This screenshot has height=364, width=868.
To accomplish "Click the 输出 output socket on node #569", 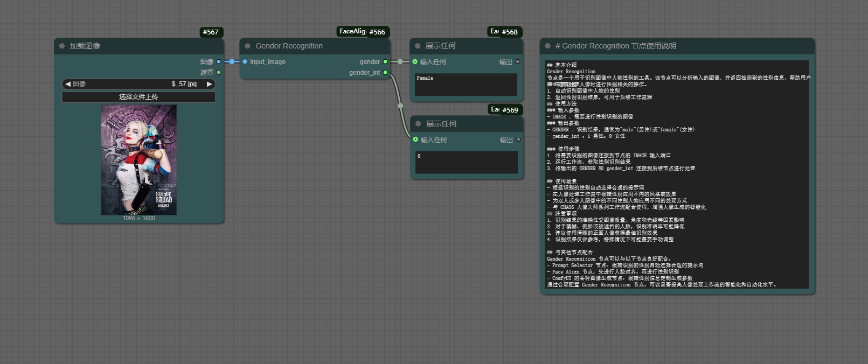I will (518, 139).
